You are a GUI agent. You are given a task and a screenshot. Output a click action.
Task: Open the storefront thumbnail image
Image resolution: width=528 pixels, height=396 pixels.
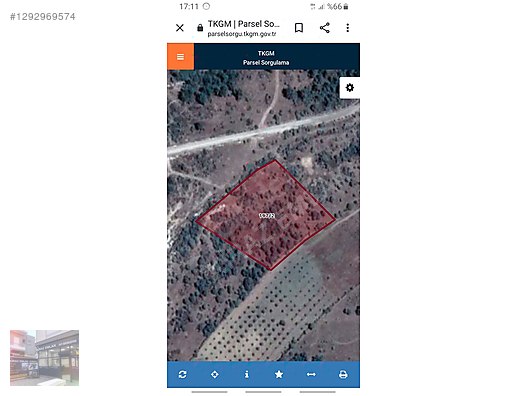point(44,358)
